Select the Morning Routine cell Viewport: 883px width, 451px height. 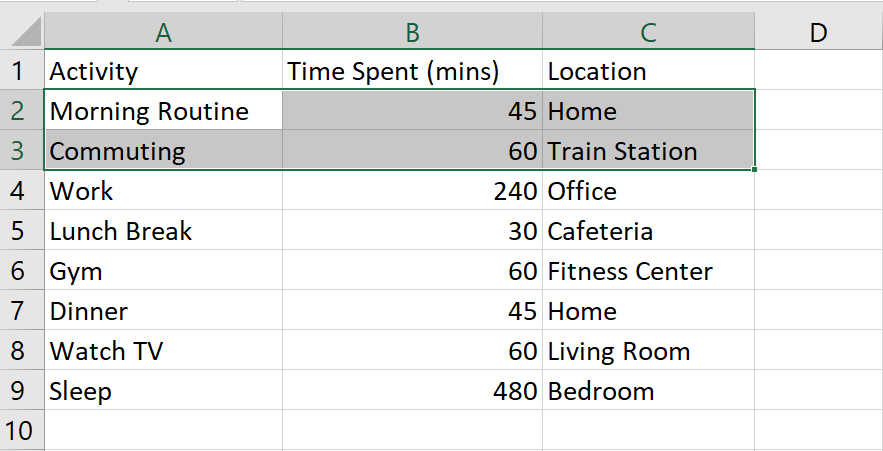click(163, 110)
